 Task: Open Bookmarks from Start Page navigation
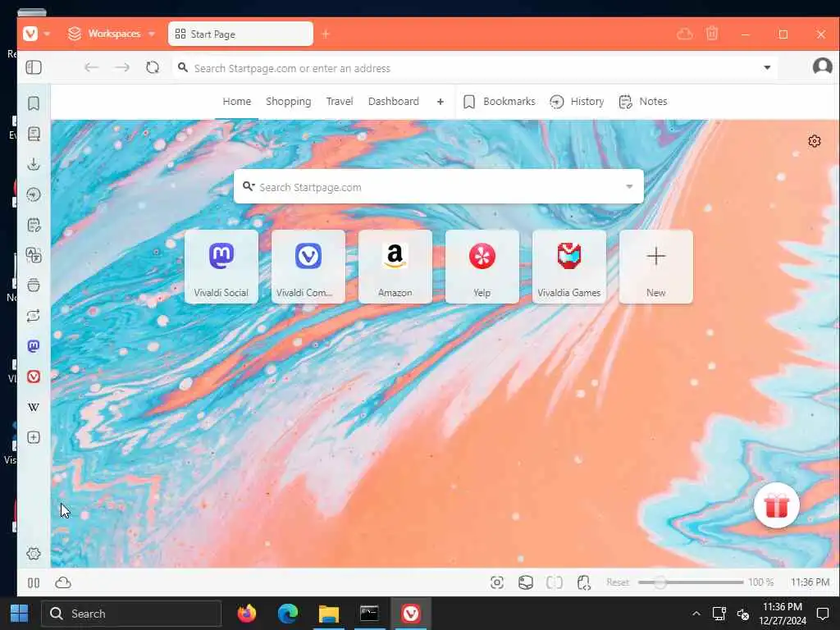pyautogui.click(x=499, y=101)
